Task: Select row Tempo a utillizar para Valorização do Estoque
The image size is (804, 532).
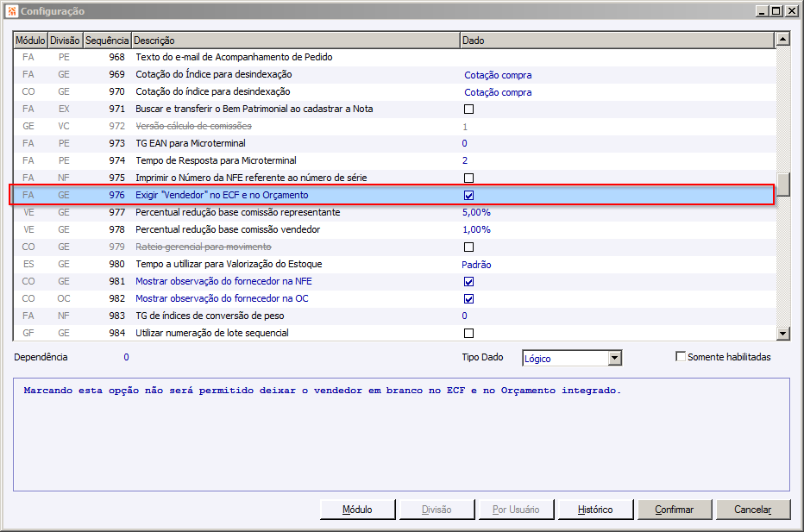Action: (393, 265)
